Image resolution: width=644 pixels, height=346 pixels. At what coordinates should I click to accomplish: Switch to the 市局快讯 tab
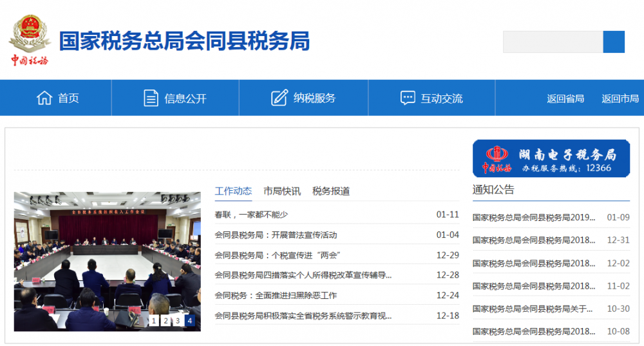pos(282,191)
